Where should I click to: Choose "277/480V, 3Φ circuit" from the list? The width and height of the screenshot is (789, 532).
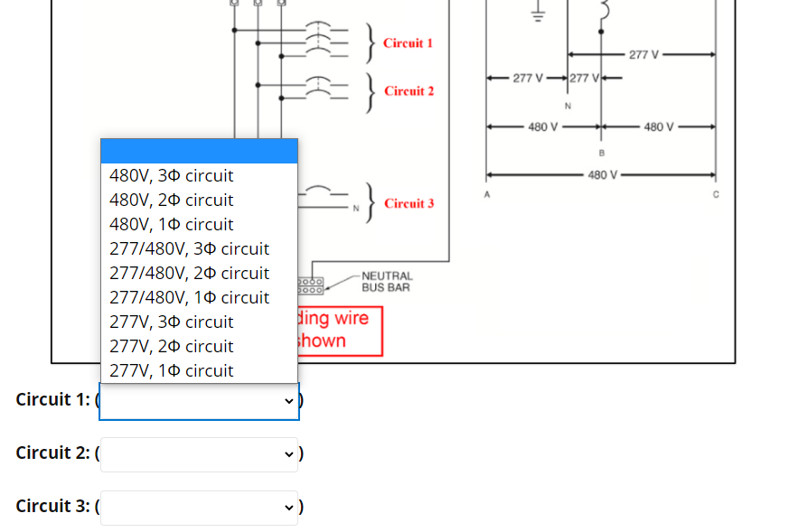[x=189, y=248]
